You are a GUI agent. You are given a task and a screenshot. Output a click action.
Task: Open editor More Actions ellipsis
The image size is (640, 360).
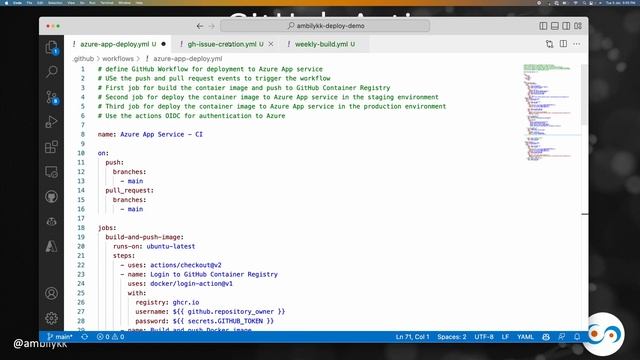click(x=577, y=44)
